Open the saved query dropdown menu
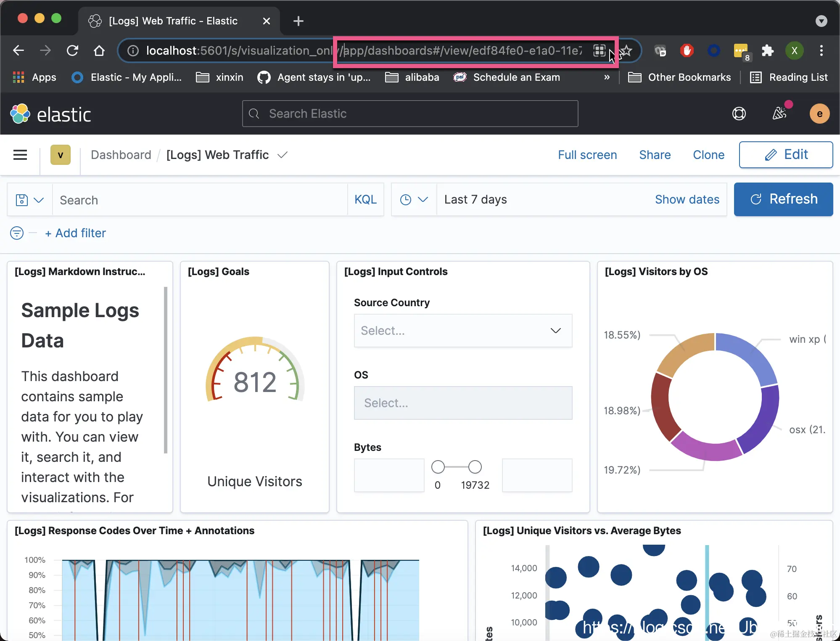 [x=29, y=200]
